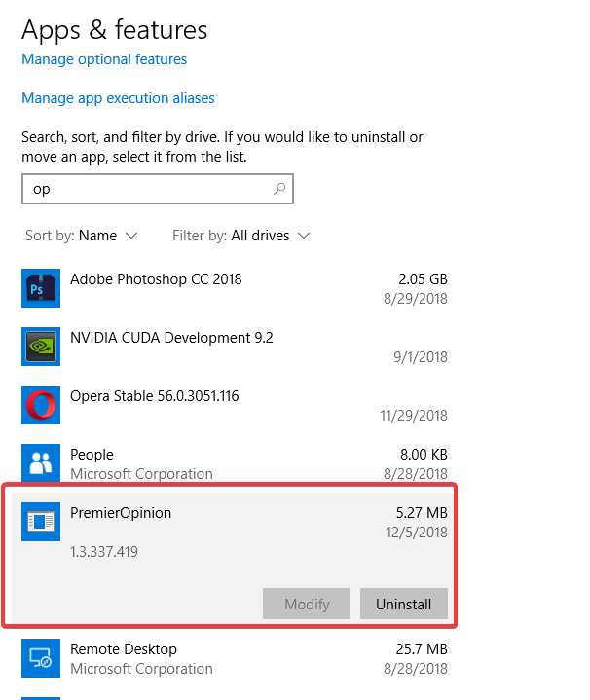Click the 5.27 MB size value
This screenshot has height=700, width=590.
422,513
